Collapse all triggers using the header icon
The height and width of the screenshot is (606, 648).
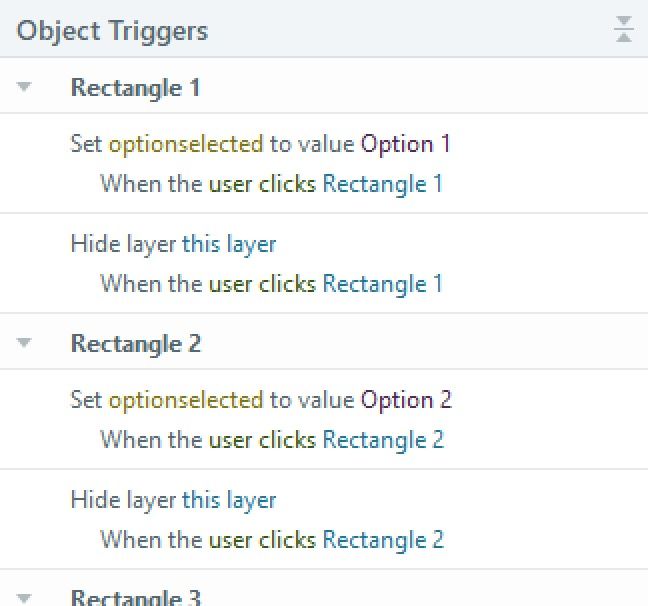624,30
